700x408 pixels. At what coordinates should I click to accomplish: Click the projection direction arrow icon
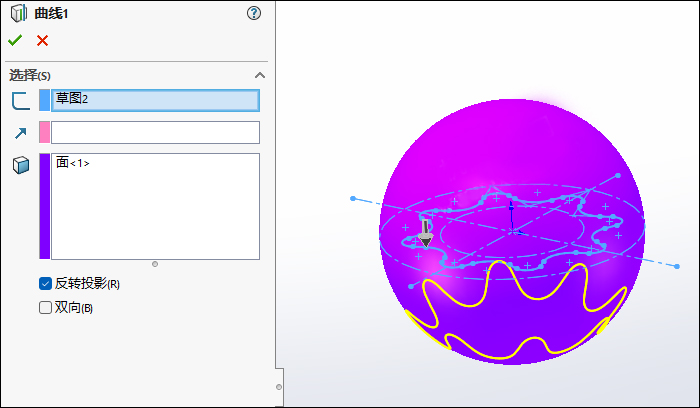(21, 132)
